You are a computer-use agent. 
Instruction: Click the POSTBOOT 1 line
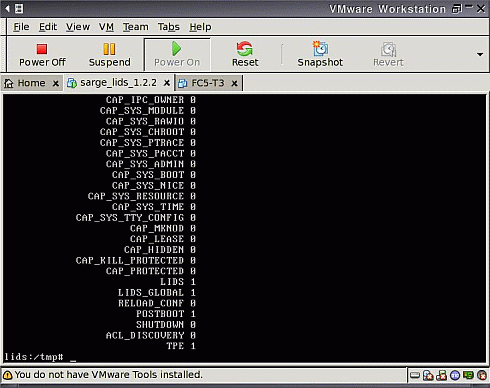(x=166, y=314)
